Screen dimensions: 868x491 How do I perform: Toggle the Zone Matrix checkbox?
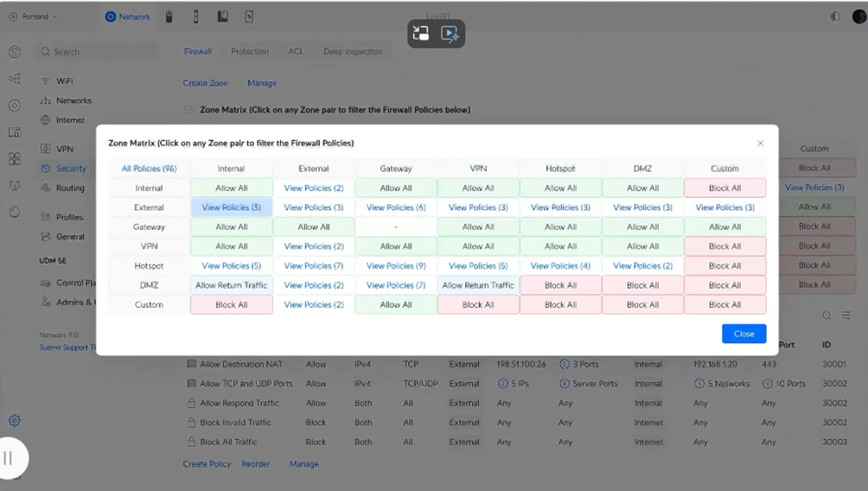[x=189, y=110]
